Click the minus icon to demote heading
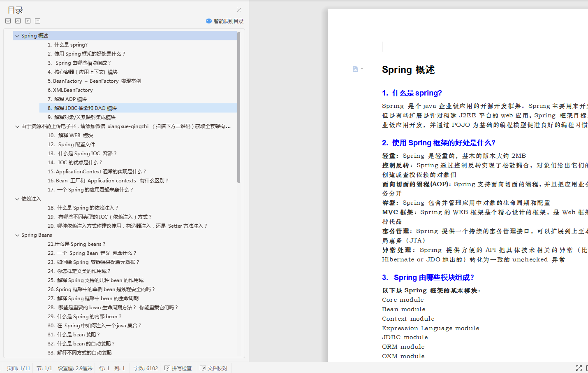This screenshot has height=373, width=588. [x=37, y=21]
